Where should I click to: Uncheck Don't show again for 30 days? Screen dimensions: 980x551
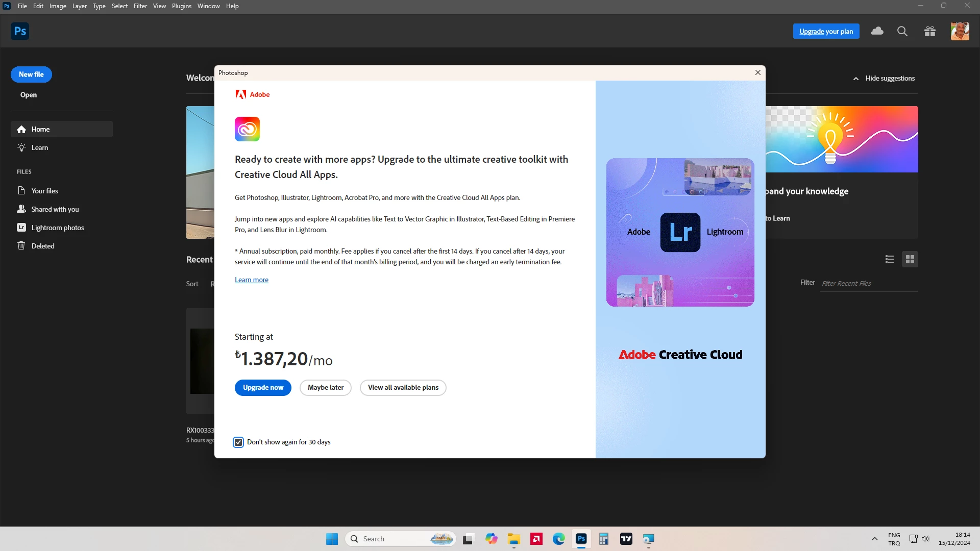coord(238,442)
